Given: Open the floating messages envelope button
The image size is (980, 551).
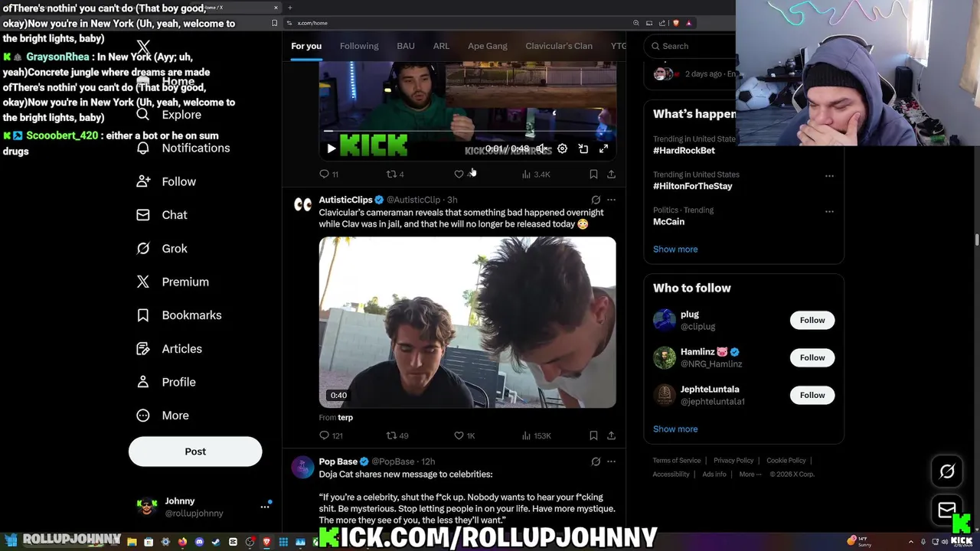Looking at the screenshot, I should [x=947, y=510].
